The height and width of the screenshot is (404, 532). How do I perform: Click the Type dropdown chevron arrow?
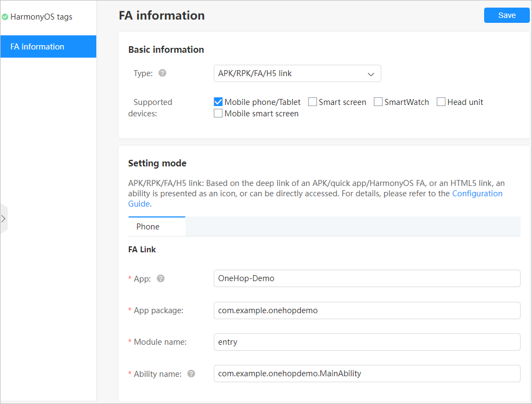[x=371, y=74]
